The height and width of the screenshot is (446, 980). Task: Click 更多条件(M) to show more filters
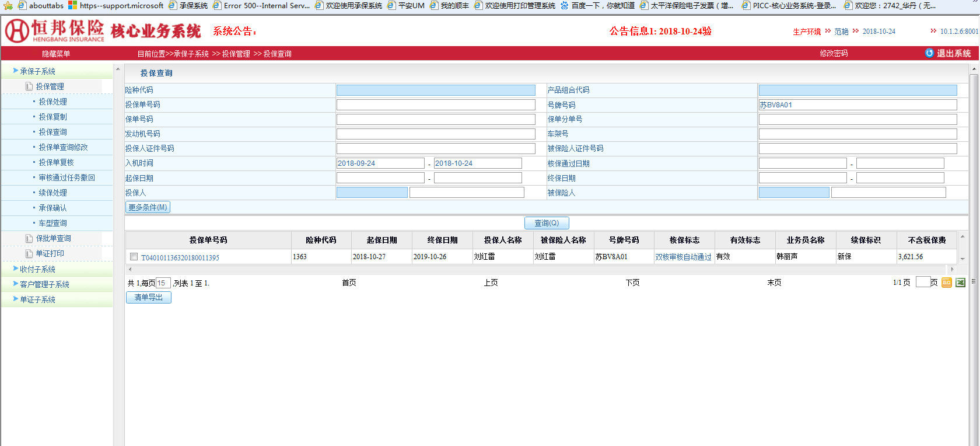[148, 207]
